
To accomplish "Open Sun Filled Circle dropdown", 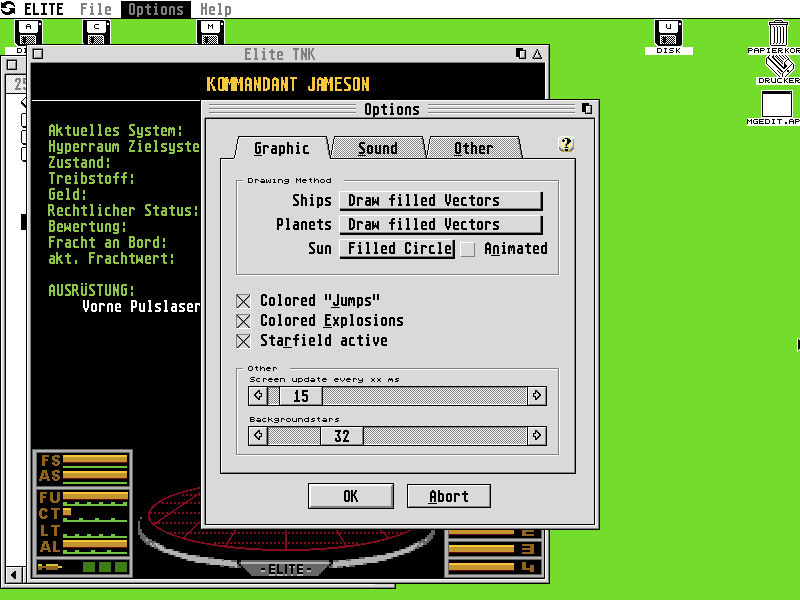I will (398, 249).
